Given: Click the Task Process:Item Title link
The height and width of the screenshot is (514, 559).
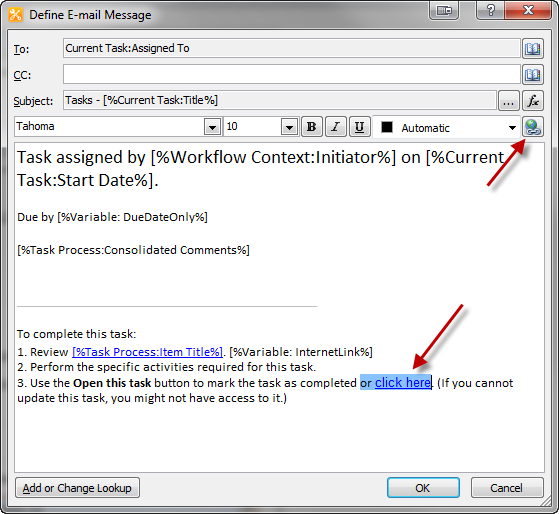Looking at the screenshot, I should [x=148, y=352].
